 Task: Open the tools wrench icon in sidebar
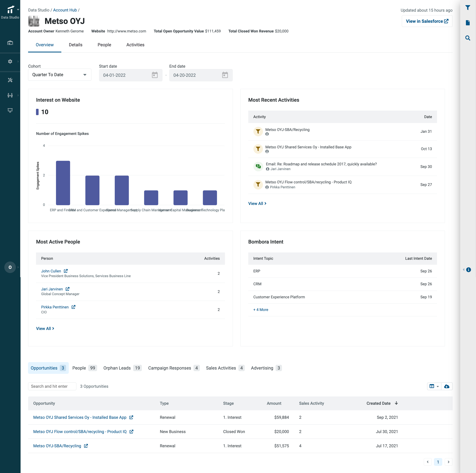pyautogui.click(x=10, y=80)
